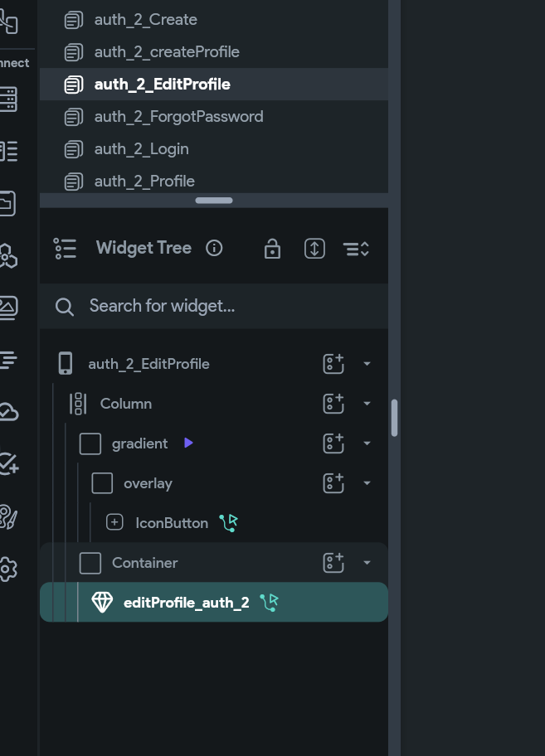Collapse the overlay node dropdown arrow
Viewport: 545px width, 756px height.
click(x=367, y=483)
